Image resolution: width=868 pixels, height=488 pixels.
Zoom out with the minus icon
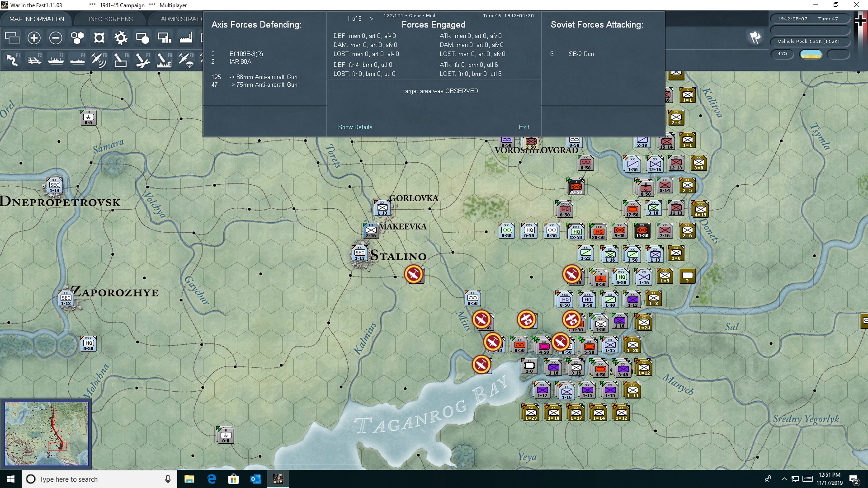[x=56, y=38]
